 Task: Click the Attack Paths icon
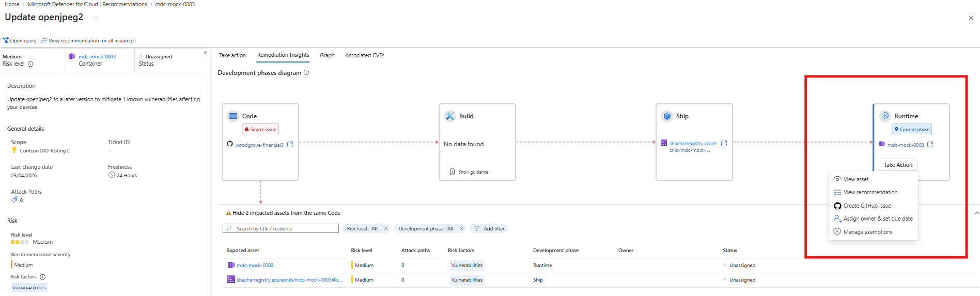point(14,199)
